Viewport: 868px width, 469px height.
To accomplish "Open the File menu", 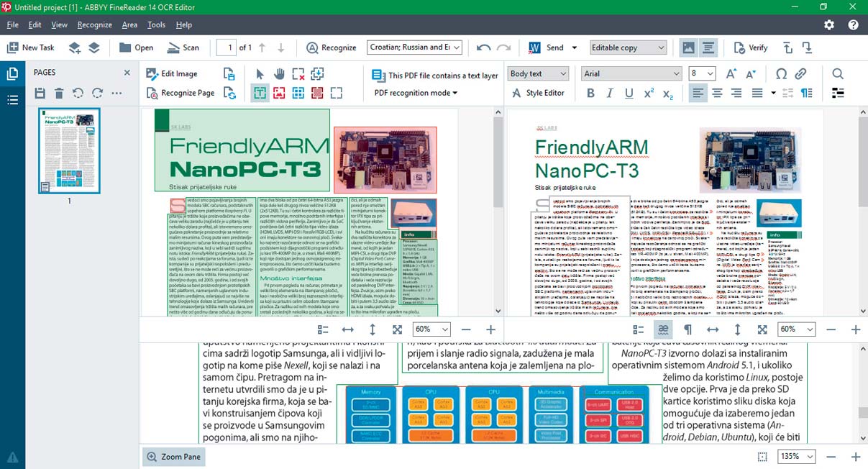I will (x=12, y=24).
